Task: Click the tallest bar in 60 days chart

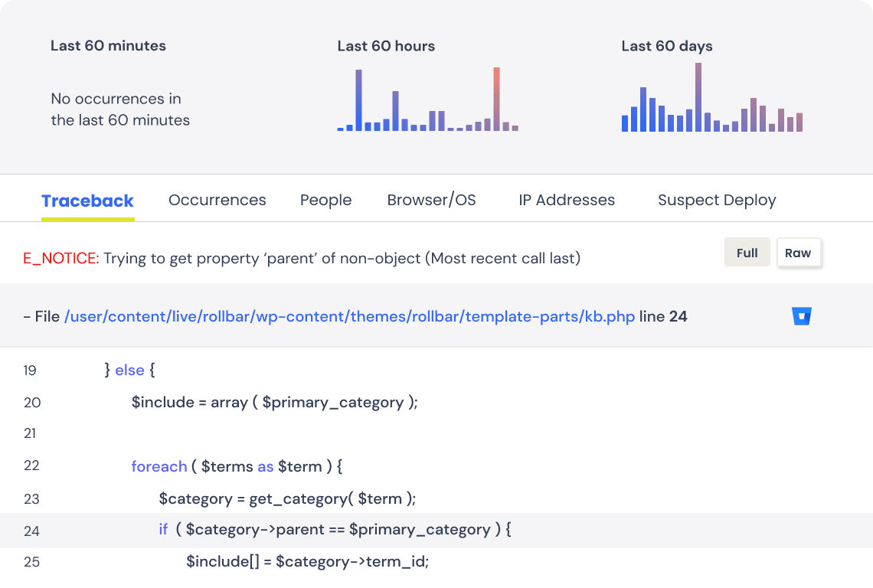Action: click(x=698, y=97)
